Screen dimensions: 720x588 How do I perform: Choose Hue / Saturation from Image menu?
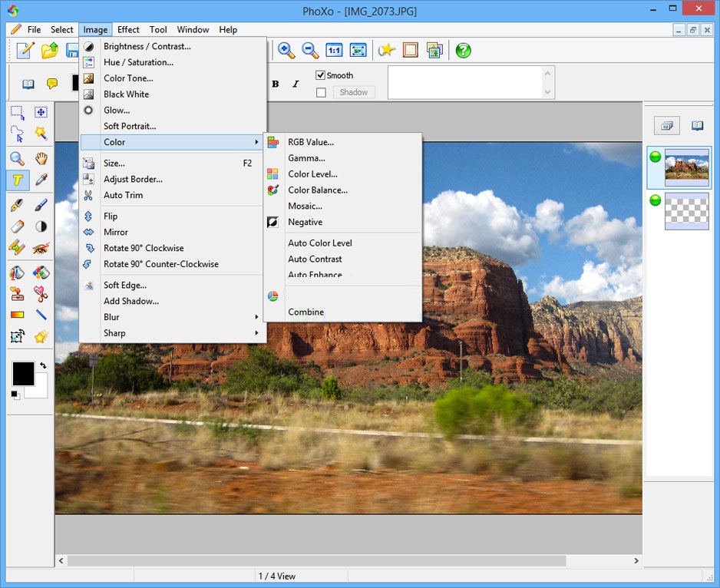(138, 62)
